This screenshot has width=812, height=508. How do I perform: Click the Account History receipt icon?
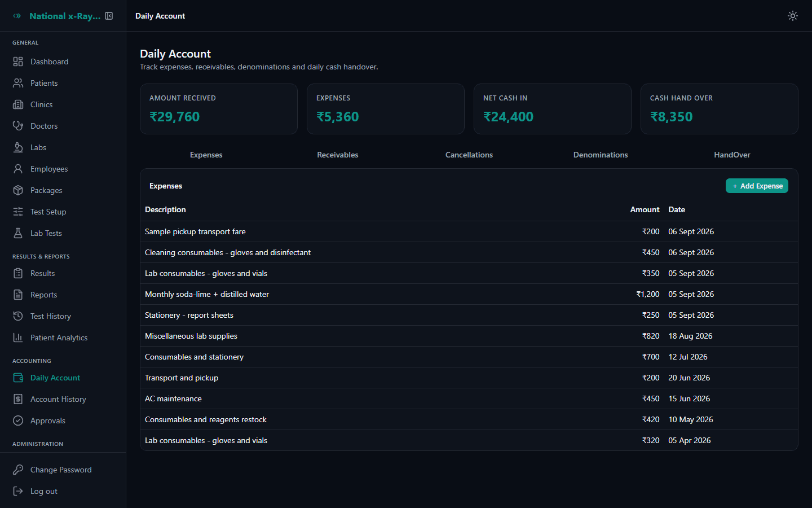[x=18, y=399]
